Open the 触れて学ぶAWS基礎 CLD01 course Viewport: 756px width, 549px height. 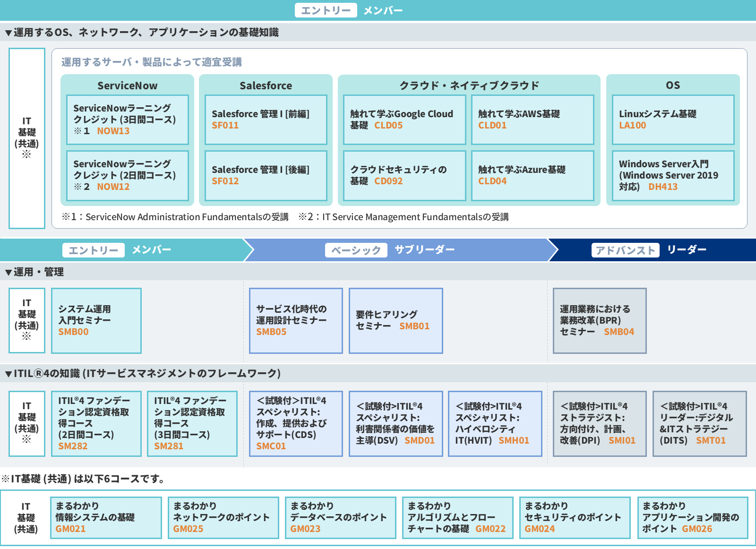tap(533, 120)
